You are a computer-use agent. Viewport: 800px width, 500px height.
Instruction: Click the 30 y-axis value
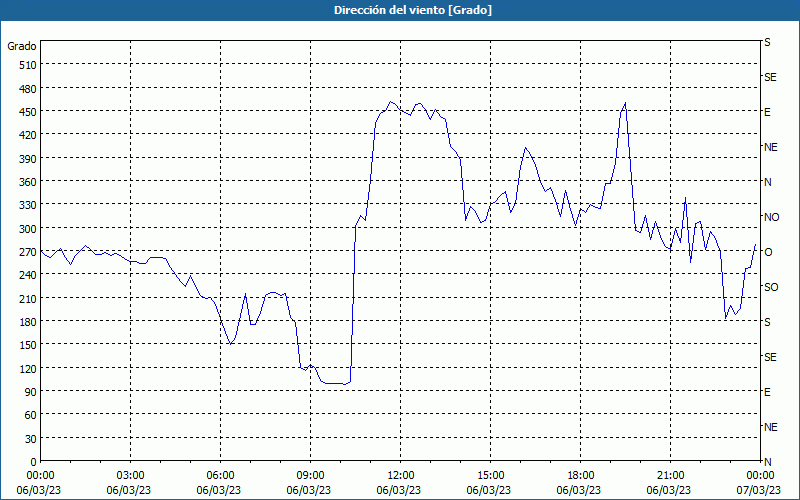tap(31, 439)
